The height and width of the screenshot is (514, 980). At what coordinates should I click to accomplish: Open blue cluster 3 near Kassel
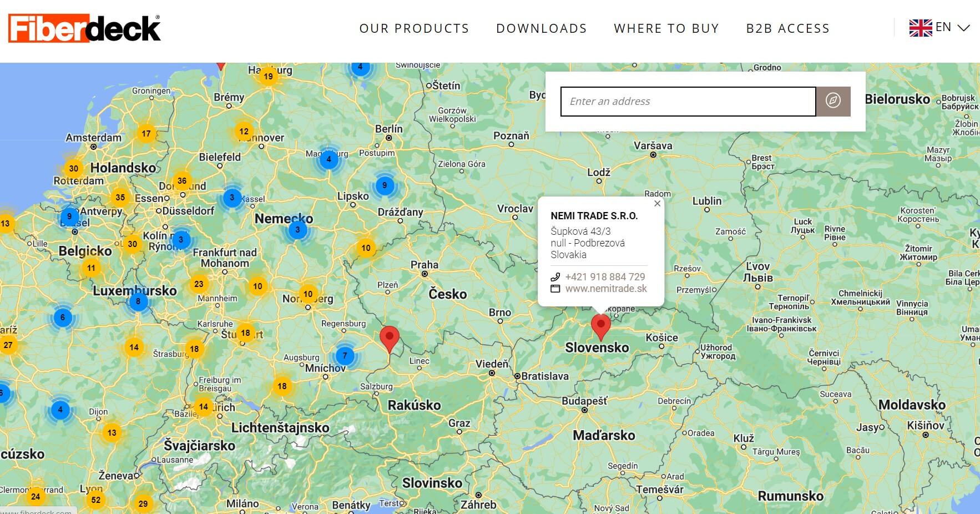(x=232, y=197)
